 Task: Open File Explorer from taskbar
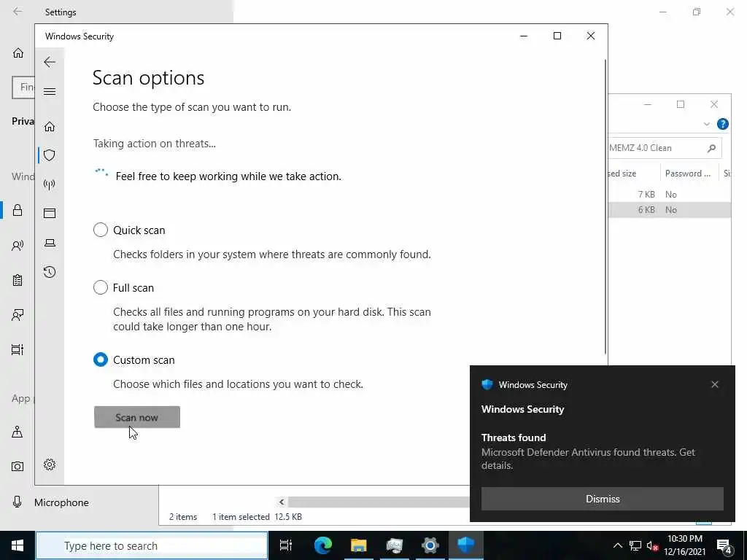coord(358,545)
